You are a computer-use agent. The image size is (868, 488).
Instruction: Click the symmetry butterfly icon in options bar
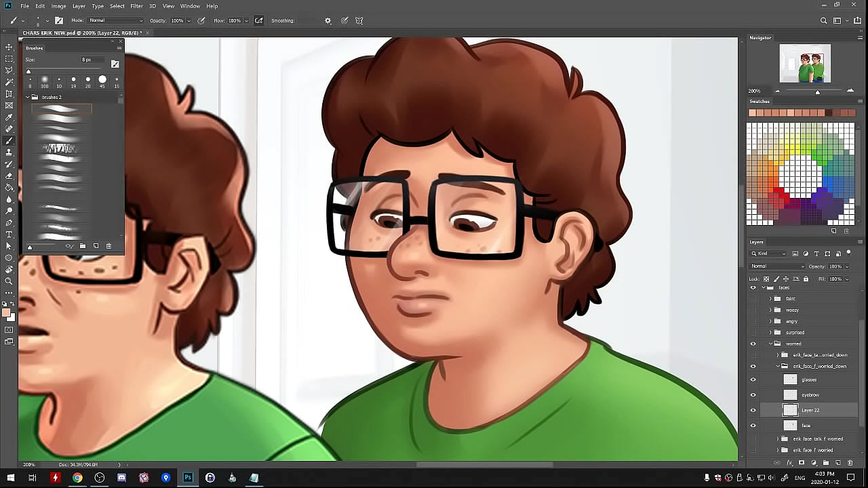tap(359, 20)
